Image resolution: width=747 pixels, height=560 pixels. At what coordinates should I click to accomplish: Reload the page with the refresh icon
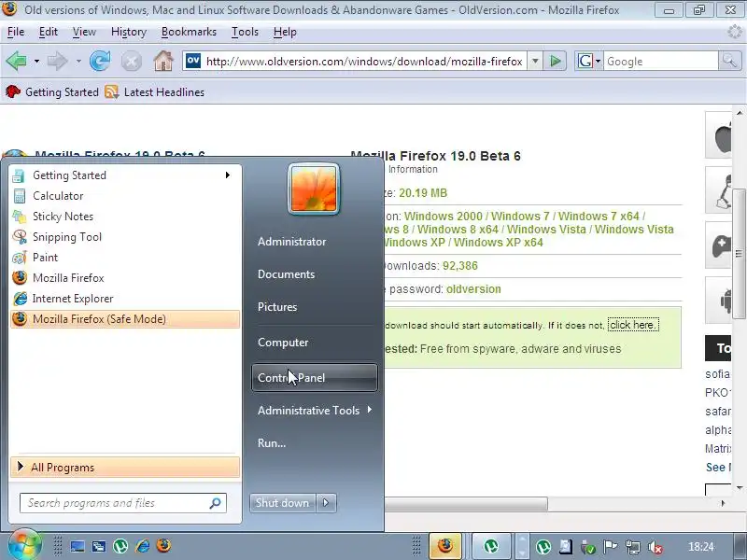pos(100,61)
